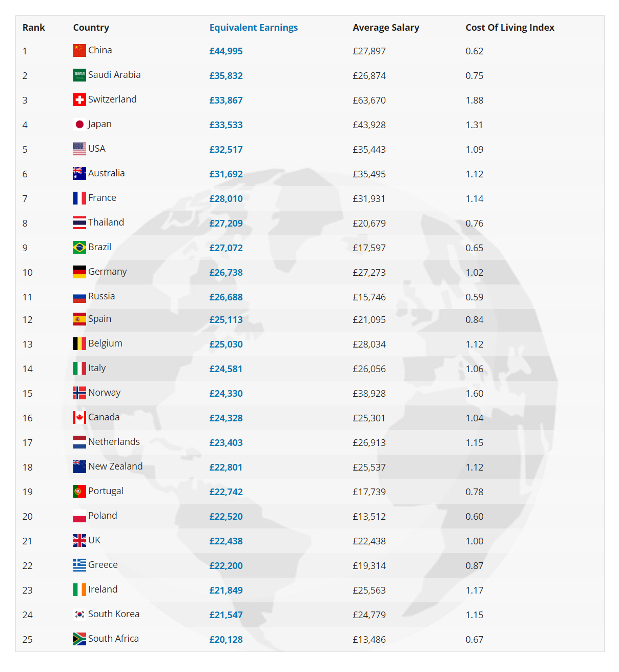
Task: Select the Brazil flag icon
Action: click(79, 247)
